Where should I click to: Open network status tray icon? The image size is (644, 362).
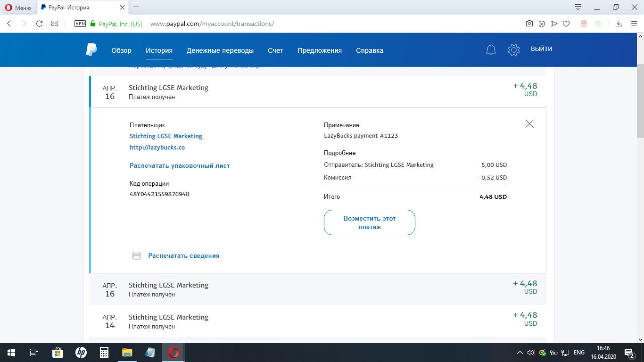click(565, 353)
